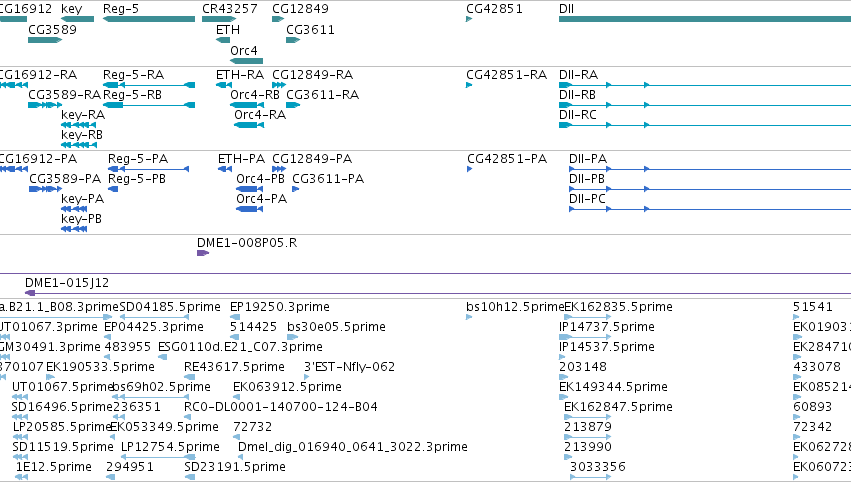Select the Orc4 gene glyph
This screenshot has width=851, height=482.
coord(246,61)
